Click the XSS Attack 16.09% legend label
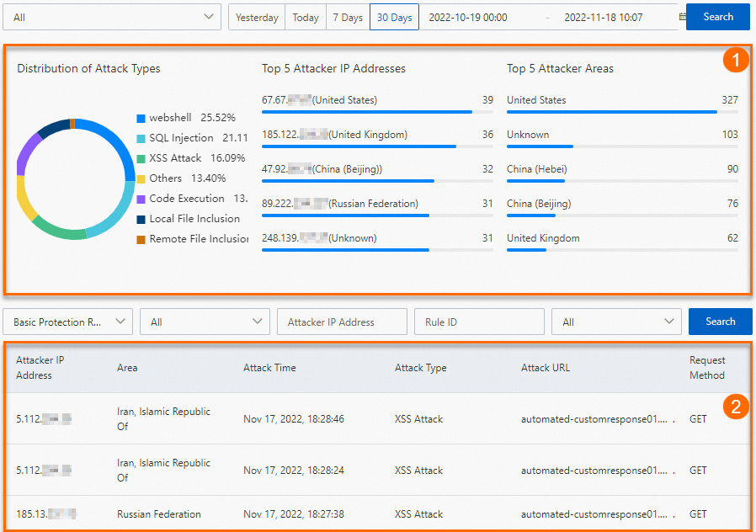Viewport: 756px width, 532px height. point(197,158)
